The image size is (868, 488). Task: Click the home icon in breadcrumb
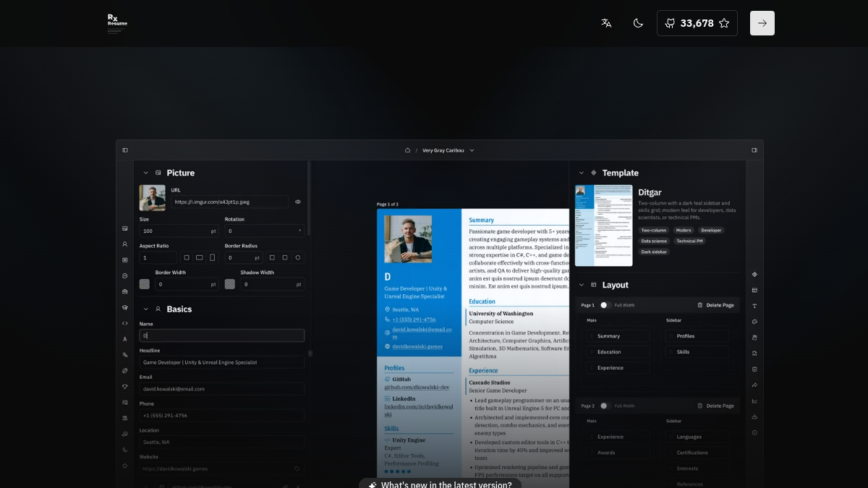pyautogui.click(x=407, y=150)
